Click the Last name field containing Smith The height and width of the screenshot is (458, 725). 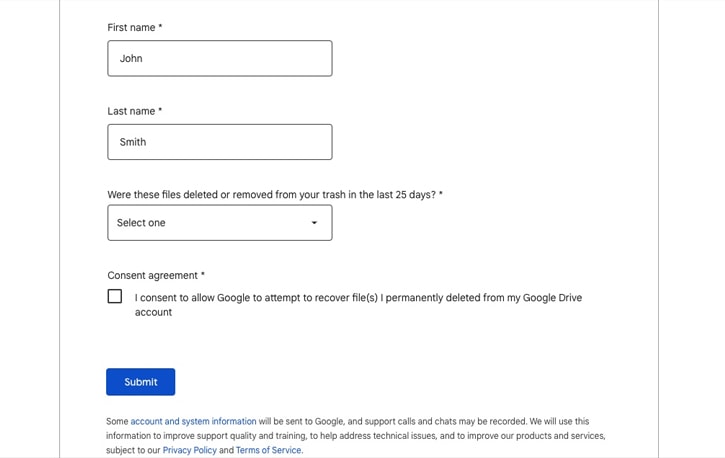220,142
